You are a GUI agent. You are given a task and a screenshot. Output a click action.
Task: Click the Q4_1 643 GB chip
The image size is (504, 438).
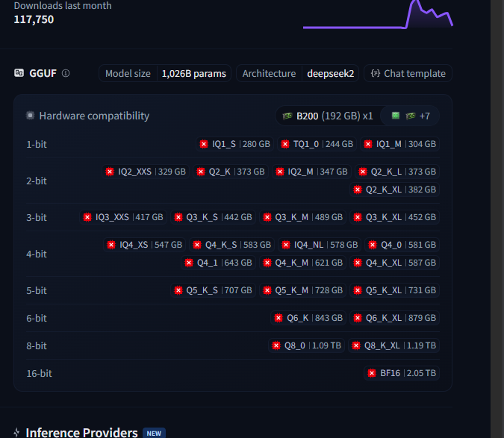[x=218, y=263]
